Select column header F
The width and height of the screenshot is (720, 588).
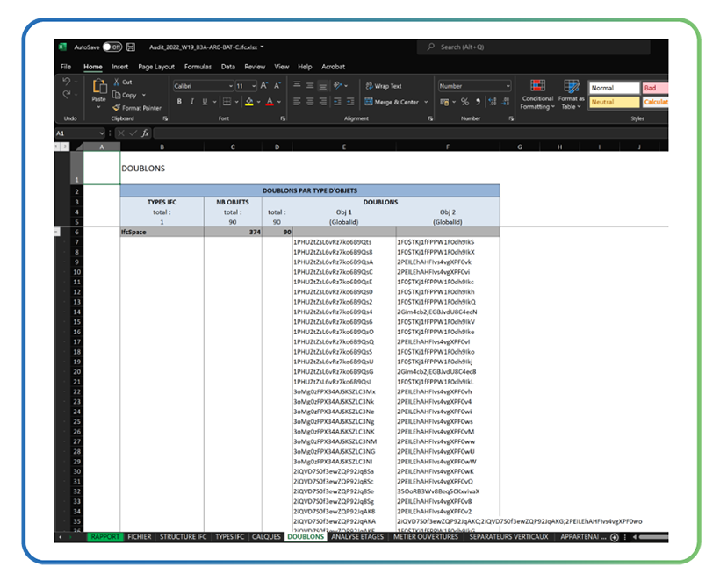click(448, 147)
